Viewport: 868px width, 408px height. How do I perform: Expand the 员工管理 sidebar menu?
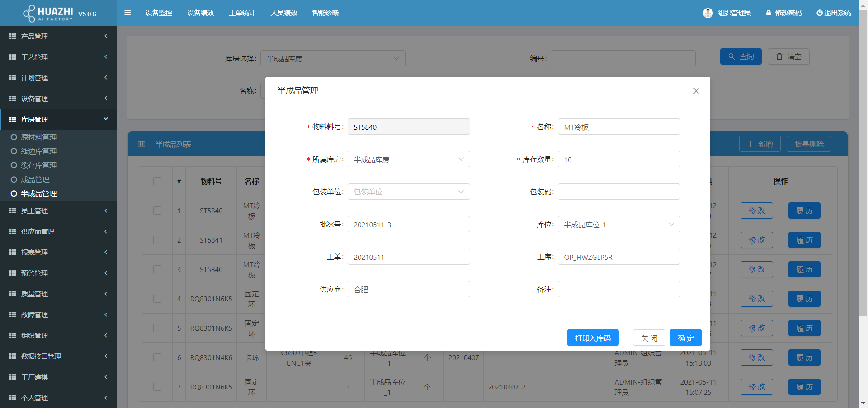pyautogui.click(x=58, y=211)
